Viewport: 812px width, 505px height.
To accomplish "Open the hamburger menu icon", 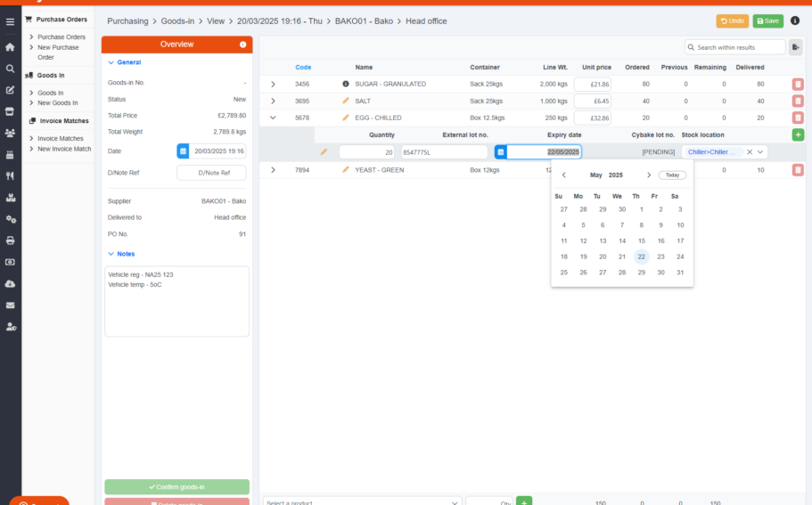I will [x=10, y=21].
